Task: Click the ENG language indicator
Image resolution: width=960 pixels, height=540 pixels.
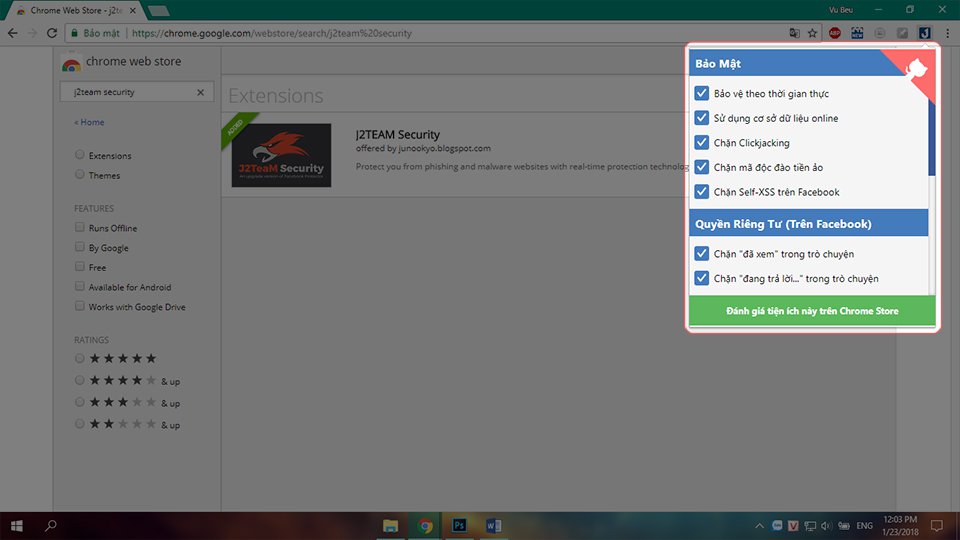Action: coord(864,525)
